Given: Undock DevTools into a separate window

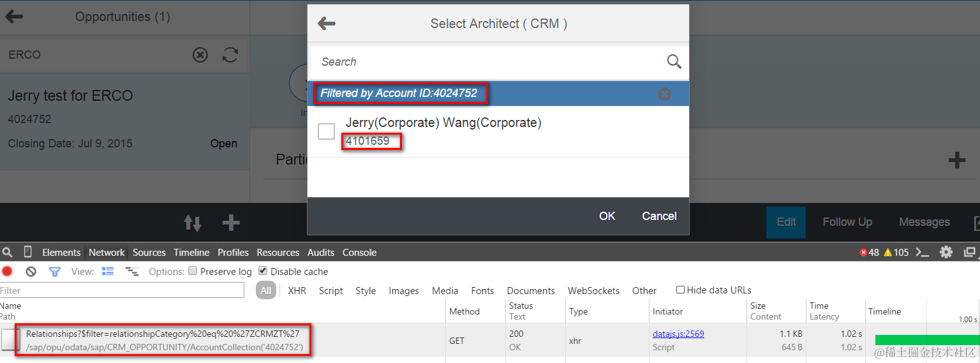Looking at the screenshot, I should point(969,252).
